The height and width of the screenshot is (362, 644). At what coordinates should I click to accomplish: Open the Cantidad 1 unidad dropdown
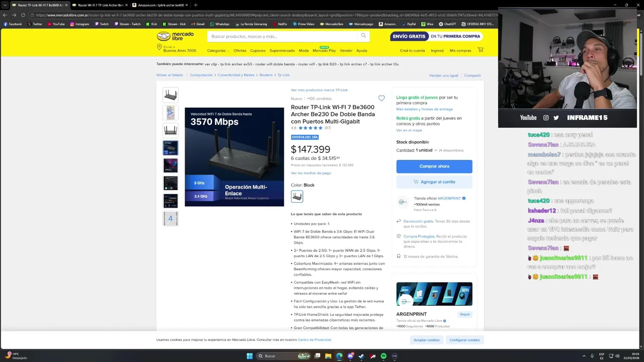427,150
